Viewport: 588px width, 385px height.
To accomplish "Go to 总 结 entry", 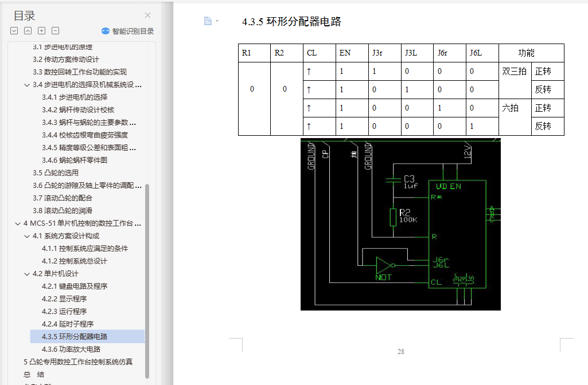I will (x=34, y=375).
